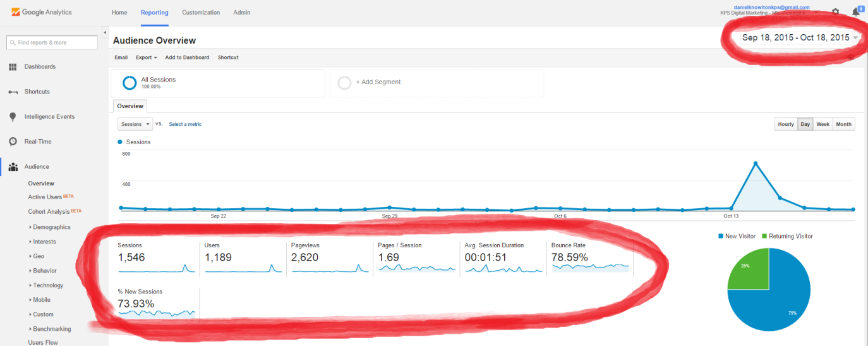Go to the Customization tab

pyautogui.click(x=201, y=13)
